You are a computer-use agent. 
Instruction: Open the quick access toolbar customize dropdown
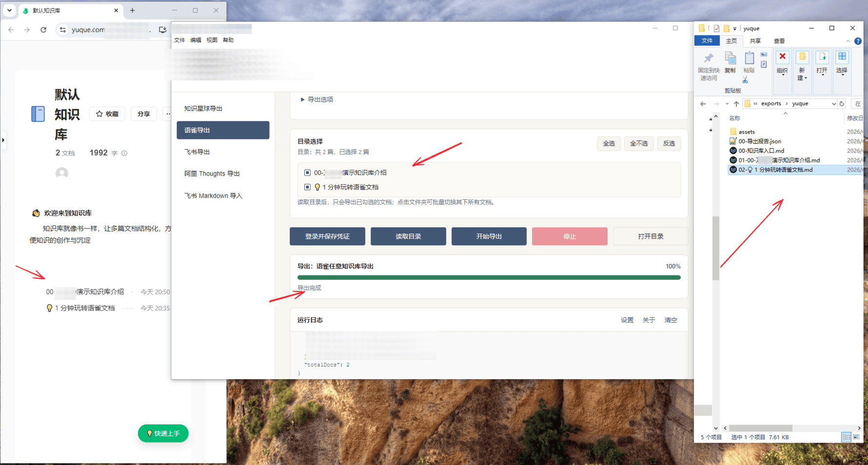(x=735, y=29)
